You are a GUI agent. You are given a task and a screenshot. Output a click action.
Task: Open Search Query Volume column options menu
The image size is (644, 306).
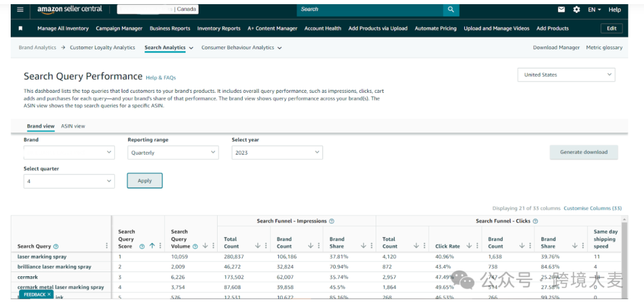coord(213,246)
